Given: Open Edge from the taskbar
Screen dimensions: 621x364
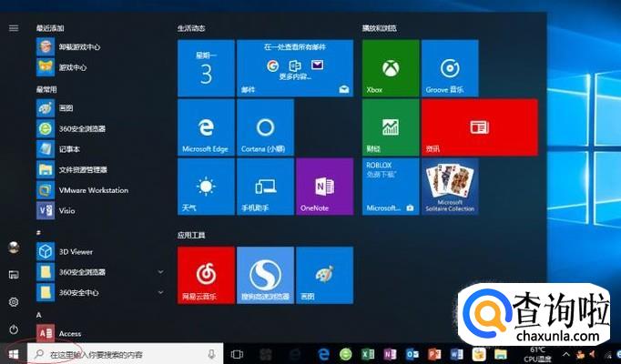Looking at the screenshot, I should click(x=324, y=354).
